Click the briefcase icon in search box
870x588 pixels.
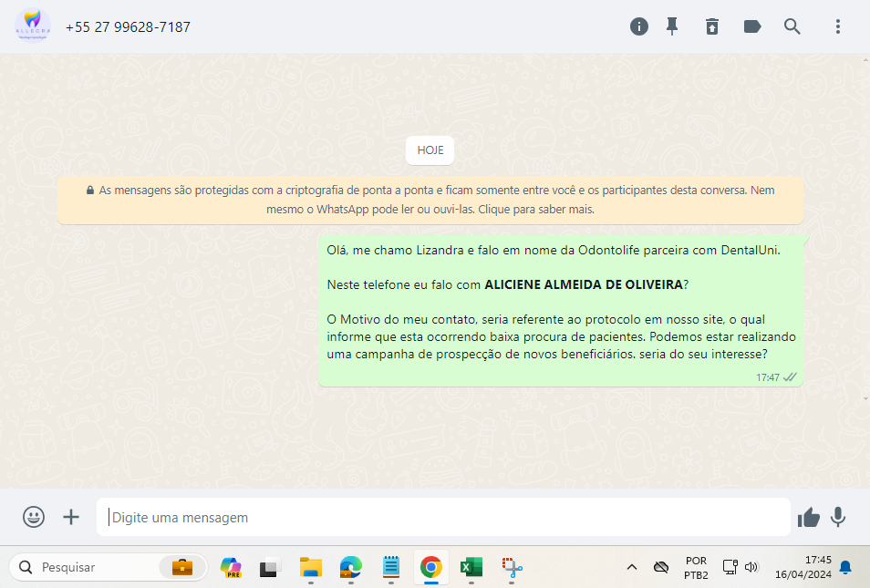tap(182, 567)
